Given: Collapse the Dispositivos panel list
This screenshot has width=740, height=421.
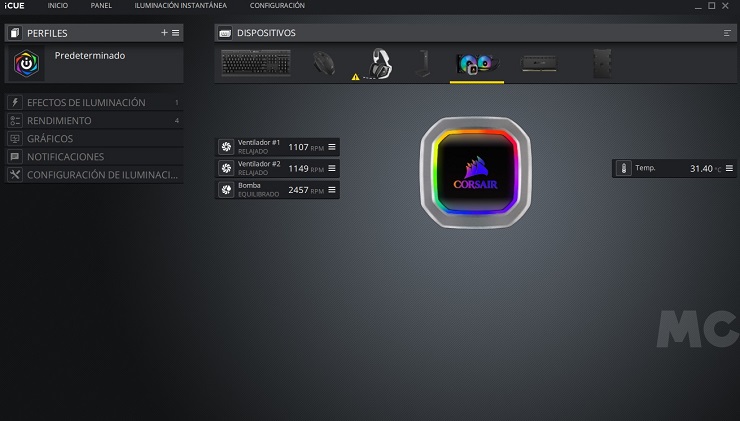Looking at the screenshot, I should [x=727, y=33].
